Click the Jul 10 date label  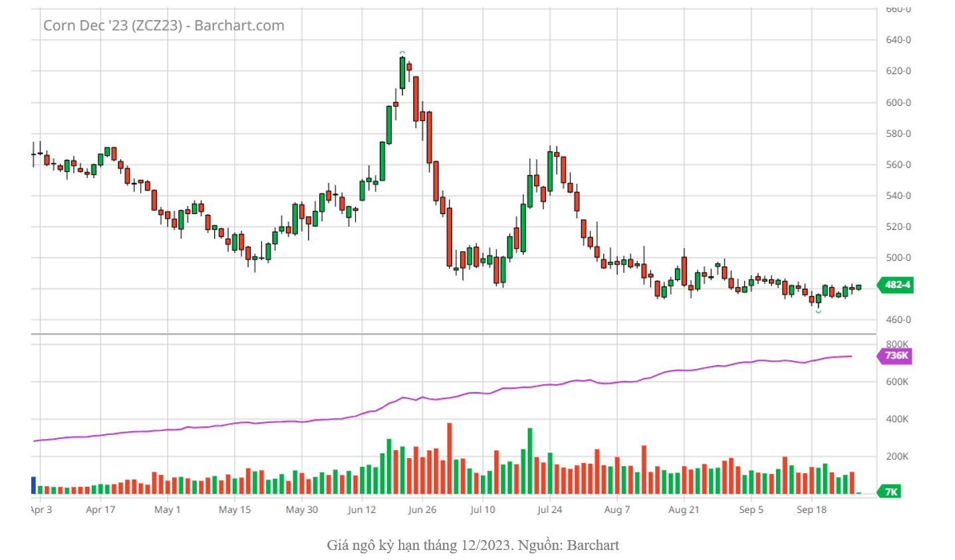tap(483, 510)
